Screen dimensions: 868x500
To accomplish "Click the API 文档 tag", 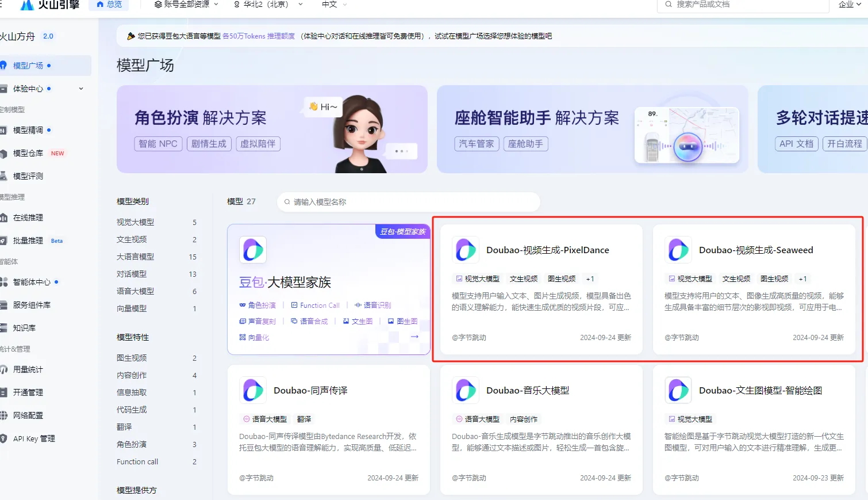I will click(796, 144).
